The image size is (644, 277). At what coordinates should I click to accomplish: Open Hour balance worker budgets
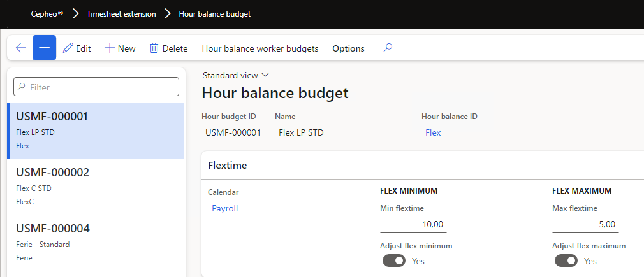pyautogui.click(x=260, y=48)
